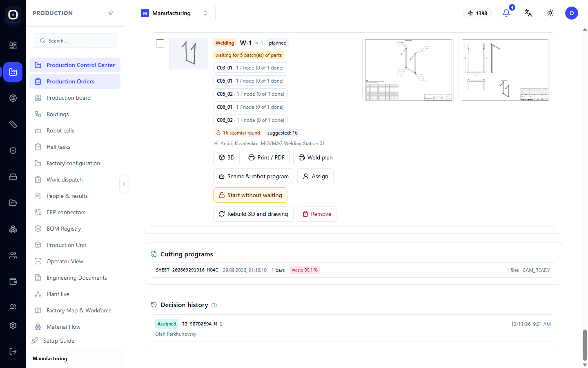This screenshot has width=588, height=368.
Task: Open Robot cells page
Action: [75, 130]
